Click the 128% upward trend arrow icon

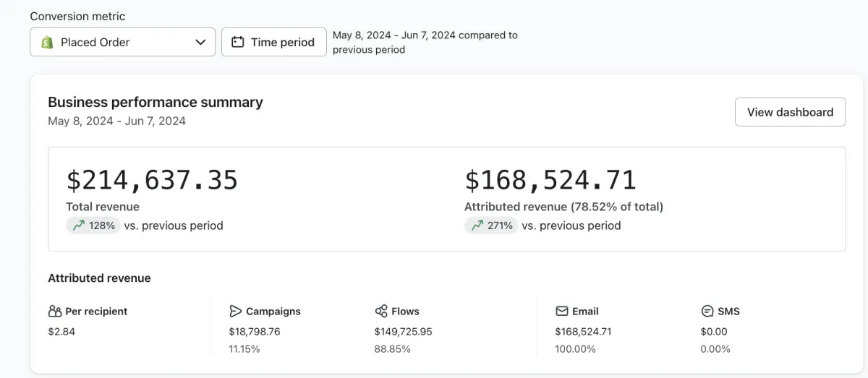[x=78, y=225]
